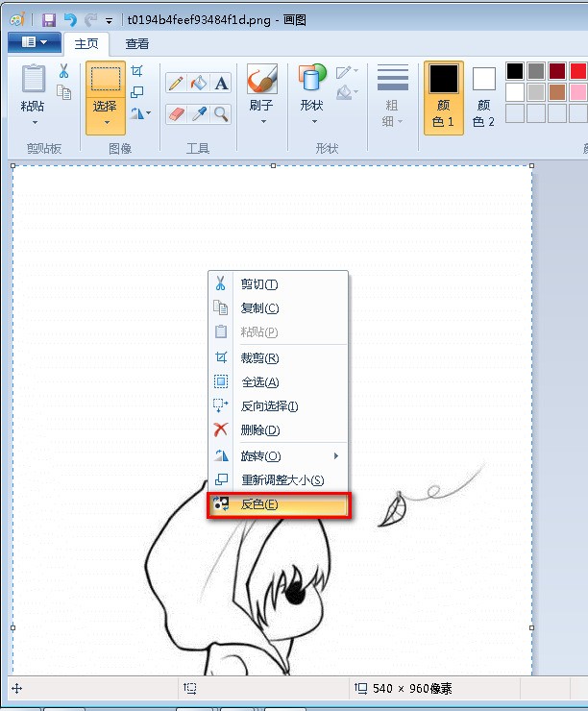Pick the bright red color swatch
Viewport: 588px width, 711px height.
tap(578, 71)
